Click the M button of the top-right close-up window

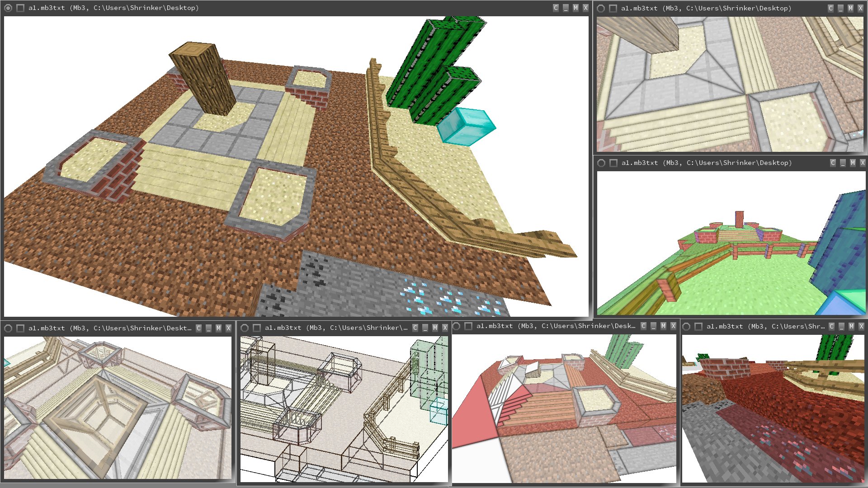point(850,9)
